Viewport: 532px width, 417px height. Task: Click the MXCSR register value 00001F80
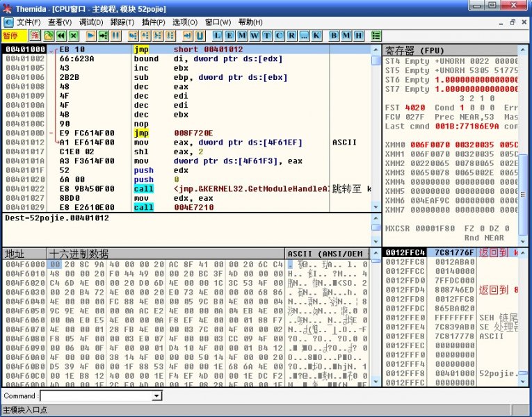(x=435, y=228)
